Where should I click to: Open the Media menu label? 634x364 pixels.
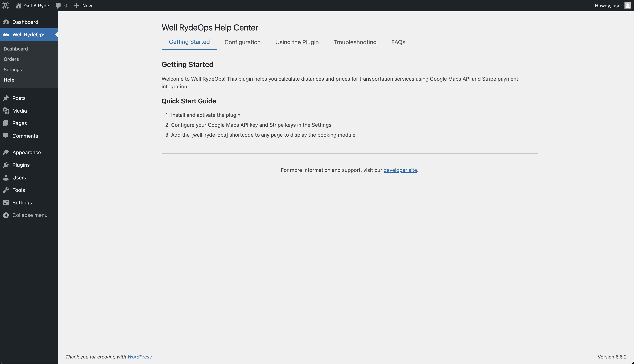click(x=19, y=111)
